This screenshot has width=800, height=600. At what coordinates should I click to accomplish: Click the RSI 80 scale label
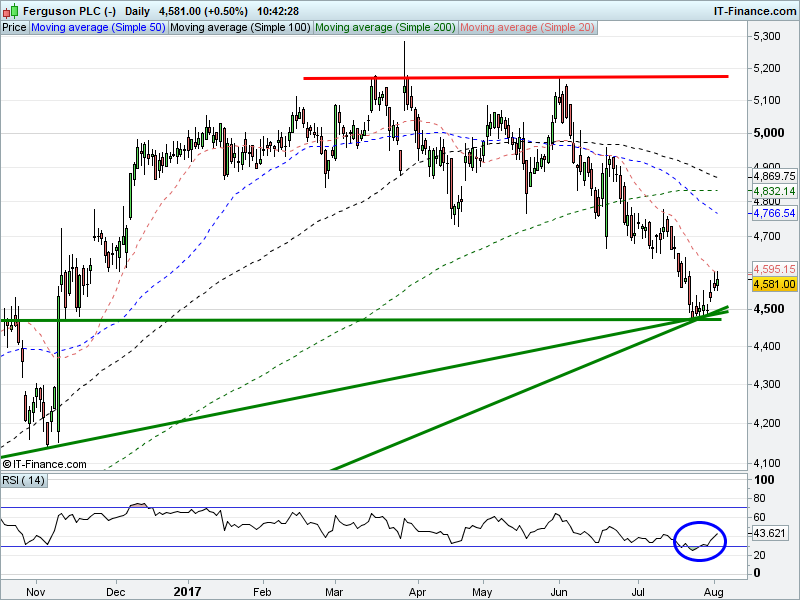click(x=759, y=498)
